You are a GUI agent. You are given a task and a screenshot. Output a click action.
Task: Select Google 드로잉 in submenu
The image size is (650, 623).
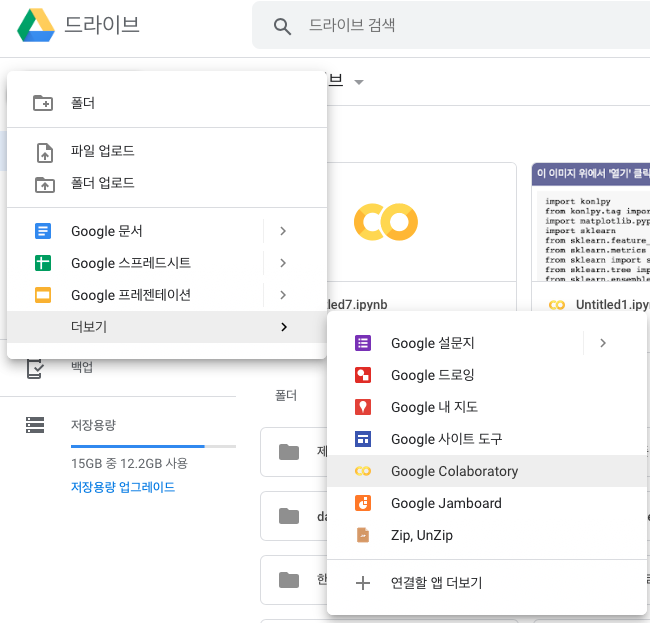click(487, 375)
